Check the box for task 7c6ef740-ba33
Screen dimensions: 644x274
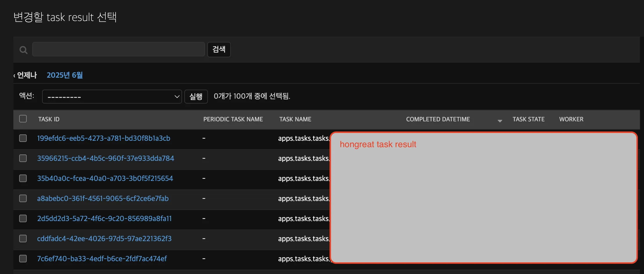click(23, 258)
